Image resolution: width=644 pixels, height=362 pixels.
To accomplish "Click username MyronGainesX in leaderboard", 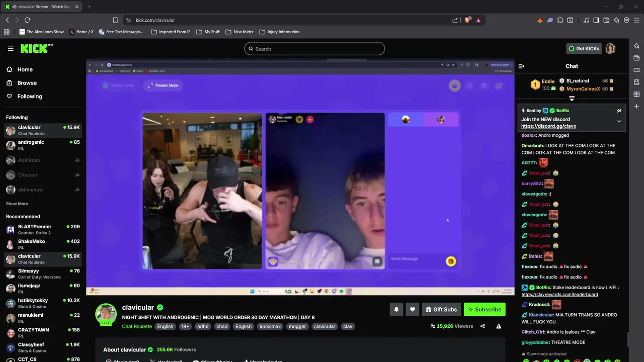I will pos(583,89).
